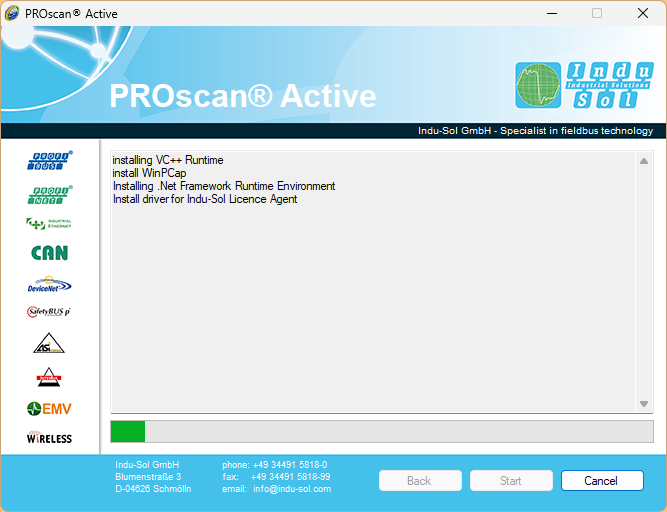
Task: Click the green CAN logo
Action: (49, 253)
